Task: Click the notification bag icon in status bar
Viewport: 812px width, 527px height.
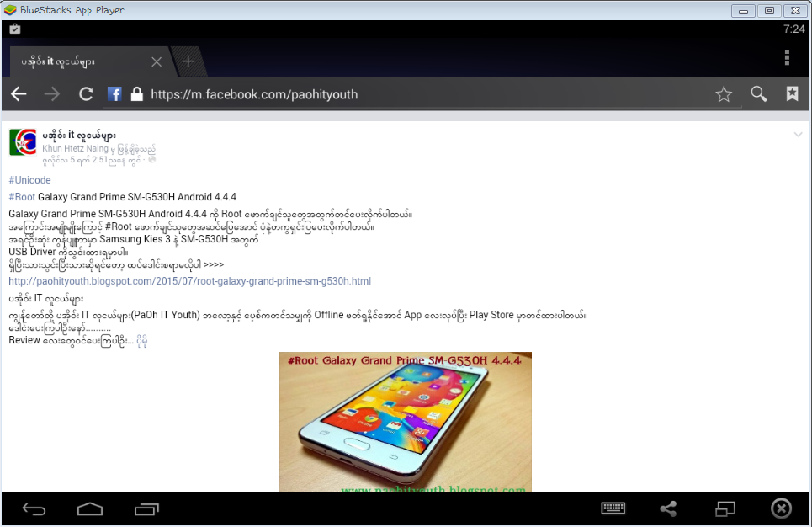Action: coord(14,29)
